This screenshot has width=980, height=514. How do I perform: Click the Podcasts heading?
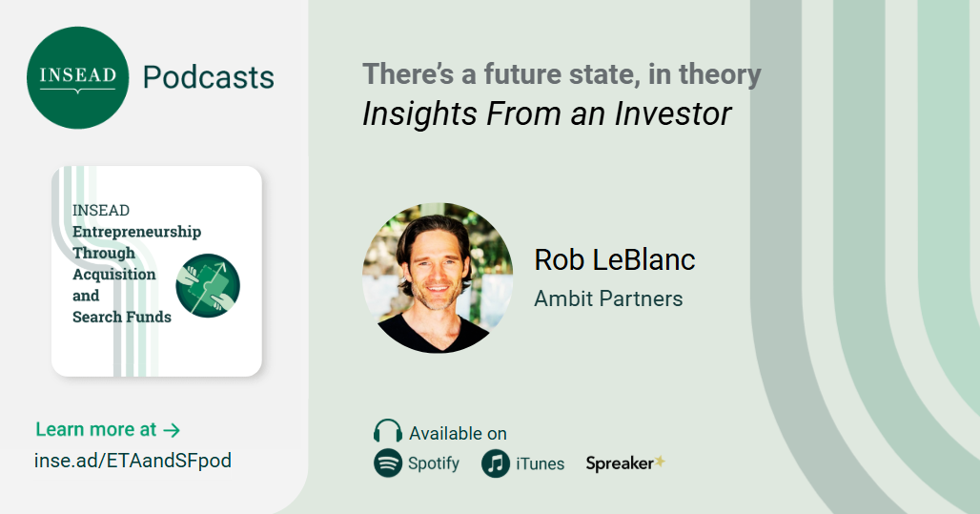(x=208, y=77)
